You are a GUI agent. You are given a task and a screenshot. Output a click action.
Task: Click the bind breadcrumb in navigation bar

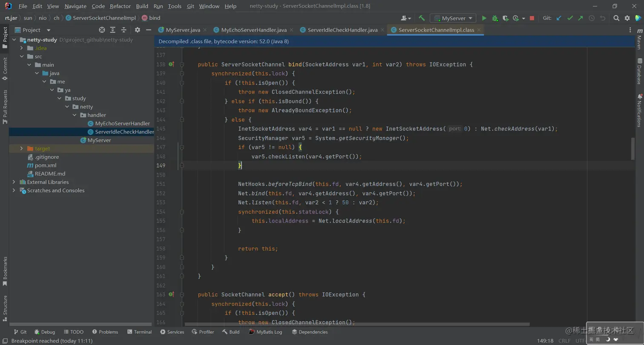pyautogui.click(x=151, y=18)
